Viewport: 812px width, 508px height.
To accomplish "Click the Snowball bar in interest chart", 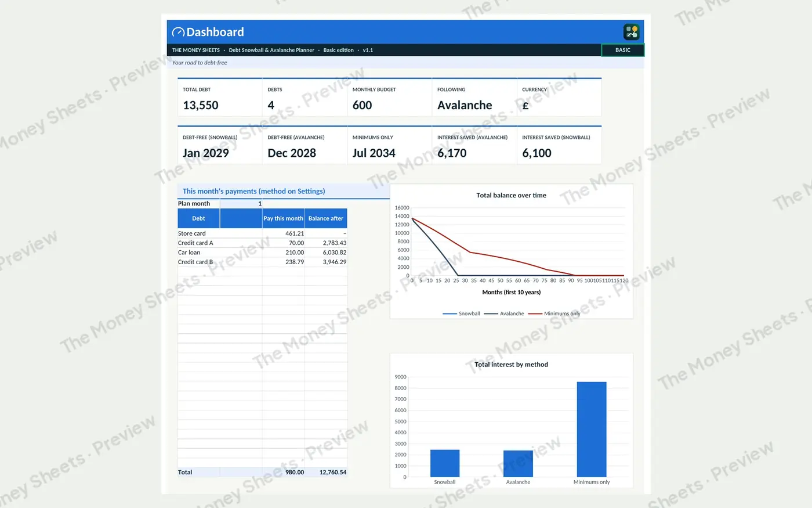I will [445, 463].
